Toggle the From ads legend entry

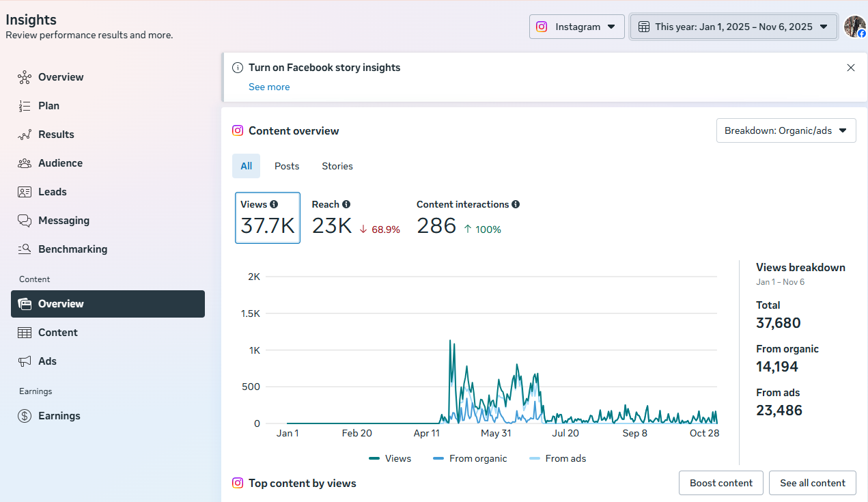tap(557, 458)
